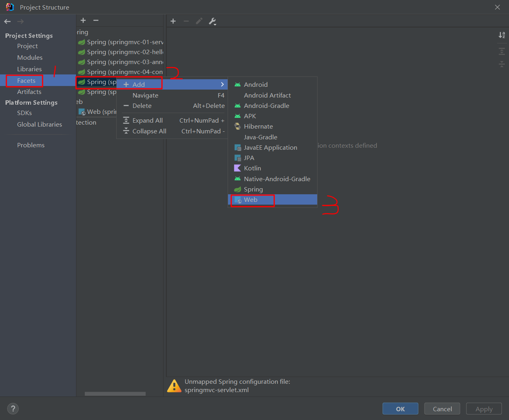Viewport: 509px width, 420px height.
Task: Choose Hibernate from the facet submenu
Action: click(273, 127)
